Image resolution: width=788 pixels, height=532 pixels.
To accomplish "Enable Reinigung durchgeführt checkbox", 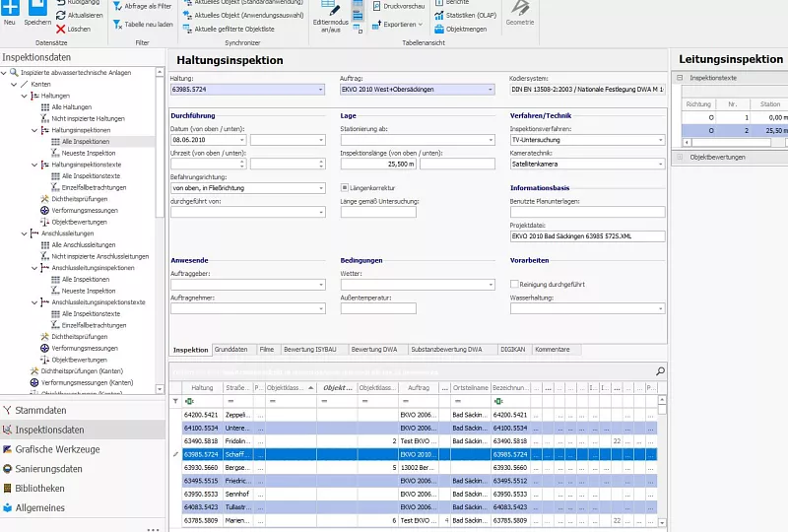I will 514,284.
